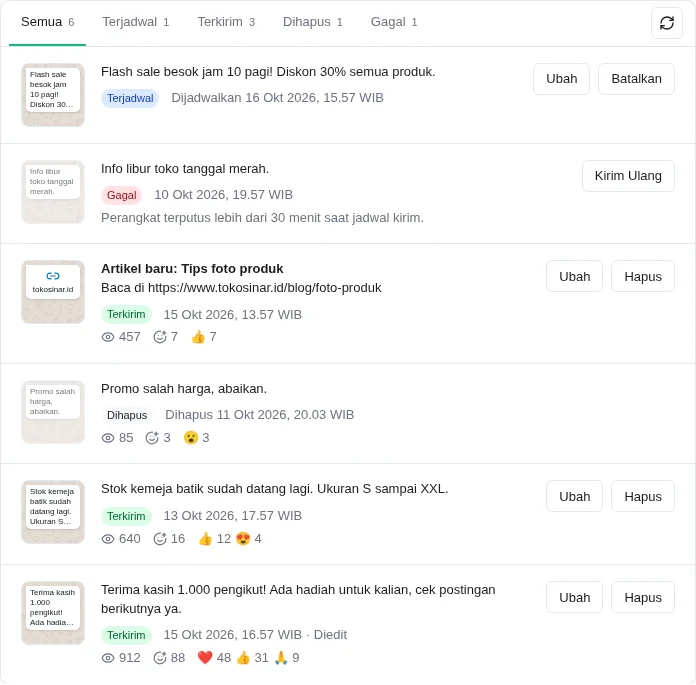The image size is (696, 685).
Task: Click Batalkan for scheduled Flash sale post
Action: click(x=636, y=79)
